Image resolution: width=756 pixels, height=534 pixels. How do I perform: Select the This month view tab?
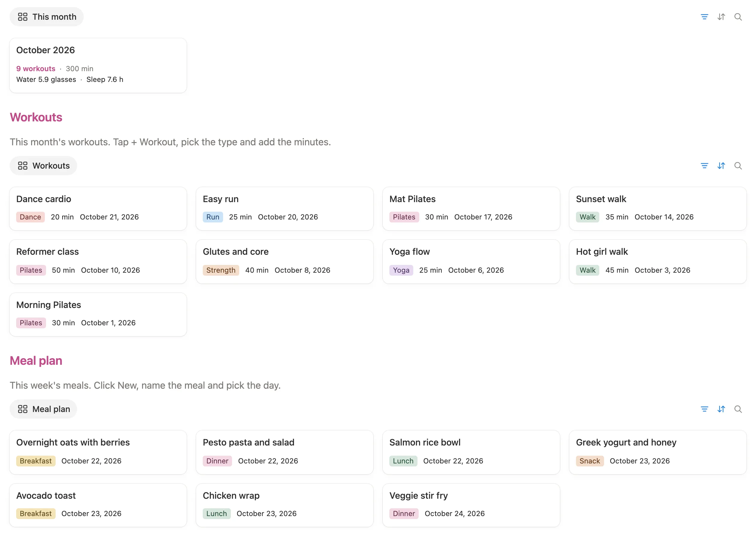point(46,17)
